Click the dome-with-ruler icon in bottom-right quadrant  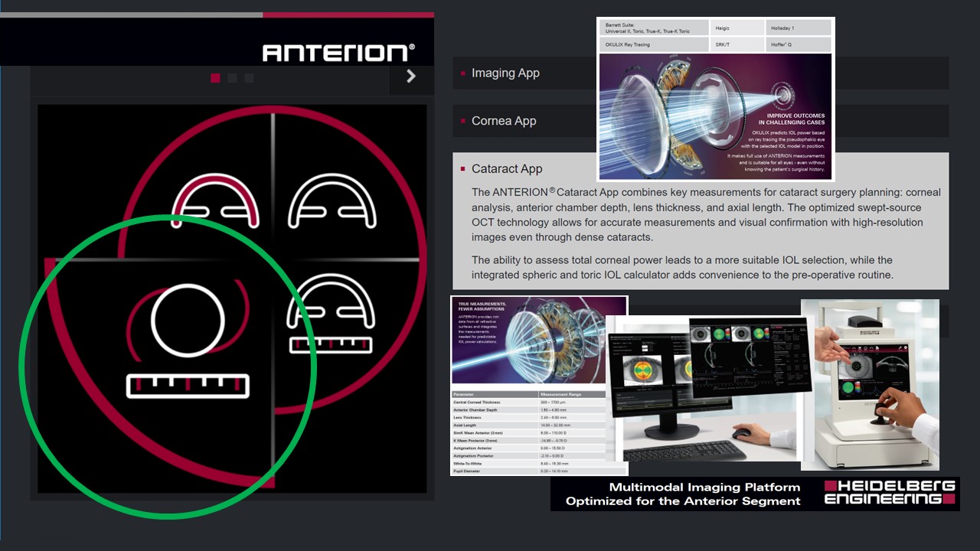pyautogui.click(x=329, y=314)
